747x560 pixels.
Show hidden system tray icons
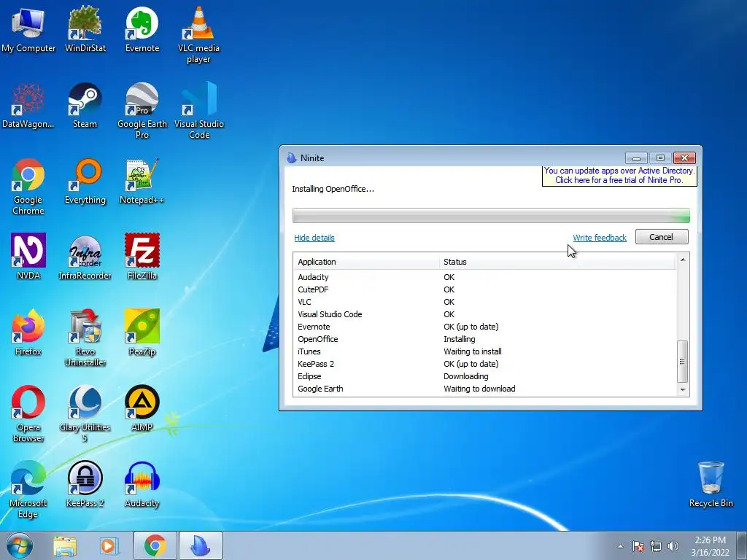(x=620, y=546)
